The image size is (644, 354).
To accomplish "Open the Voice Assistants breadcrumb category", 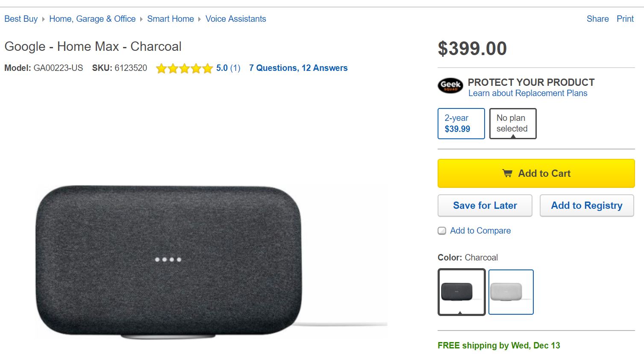I will click(235, 19).
